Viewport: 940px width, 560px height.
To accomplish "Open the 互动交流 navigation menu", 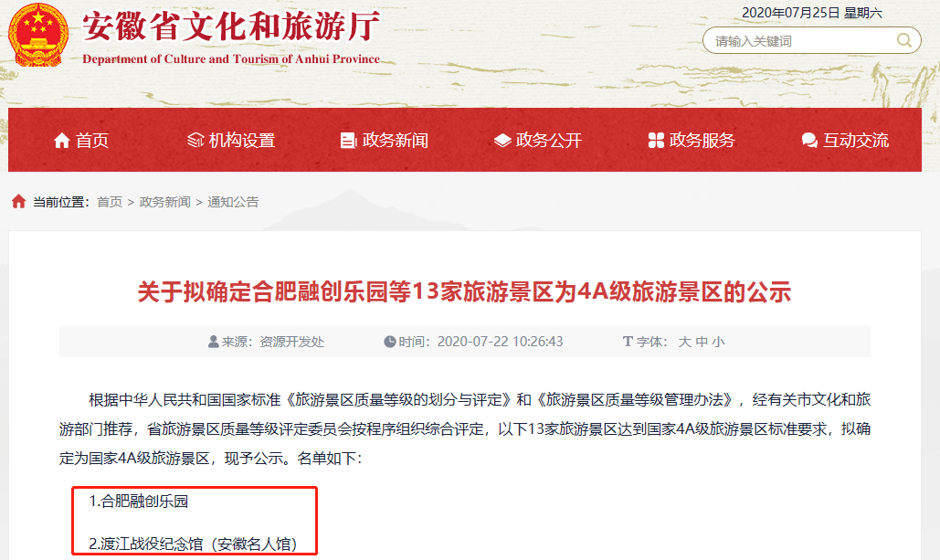I will (845, 141).
